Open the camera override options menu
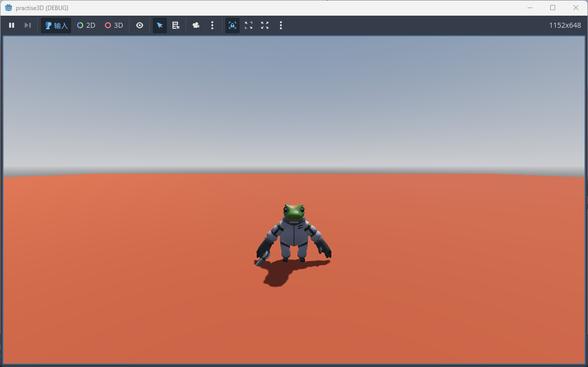588x367 pixels. [212, 25]
